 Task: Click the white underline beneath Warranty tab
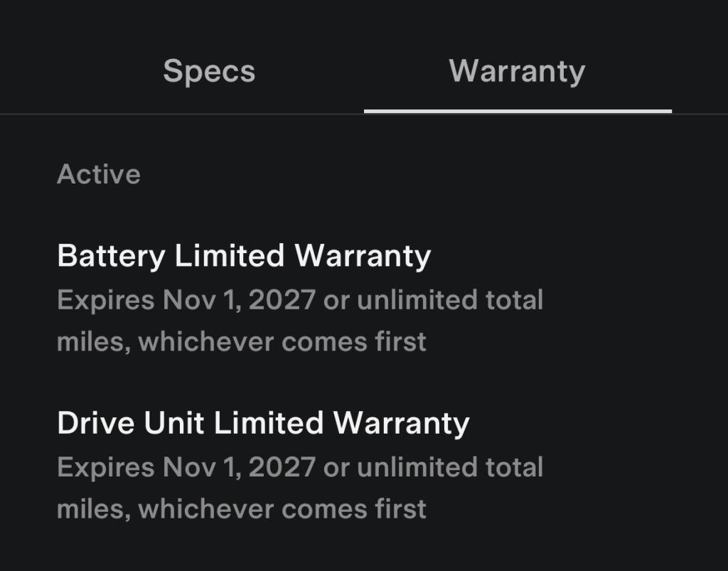click(x=518, y=112)
